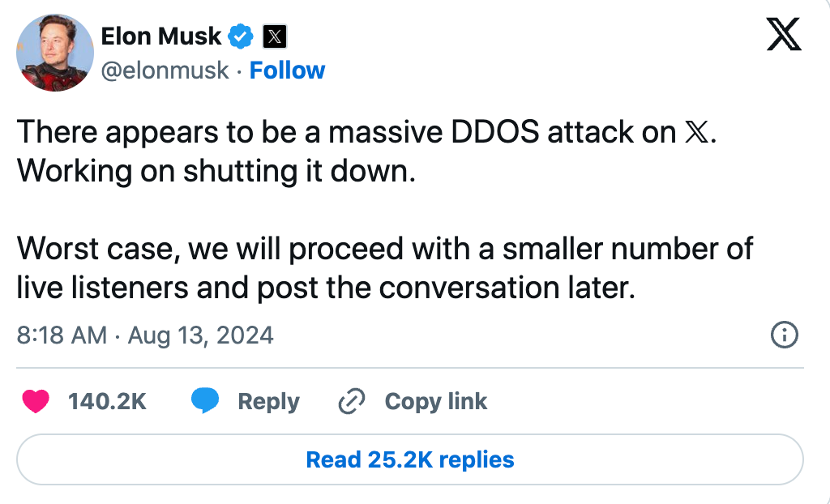Click the 'massive DDOS attack' tweet paragraph
830x504 pixels.
367,152
